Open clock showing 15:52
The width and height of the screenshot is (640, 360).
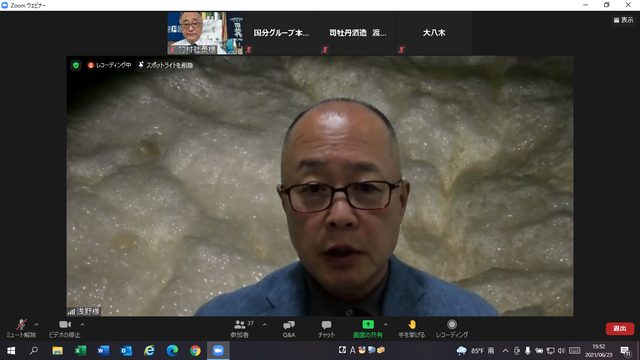pos(599,351)
